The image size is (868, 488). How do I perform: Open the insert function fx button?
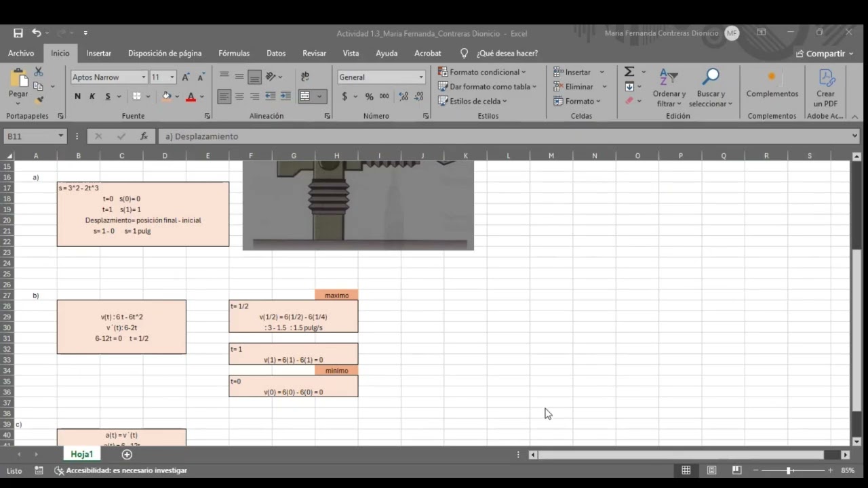pyautogui.click(x=144, y=136)
